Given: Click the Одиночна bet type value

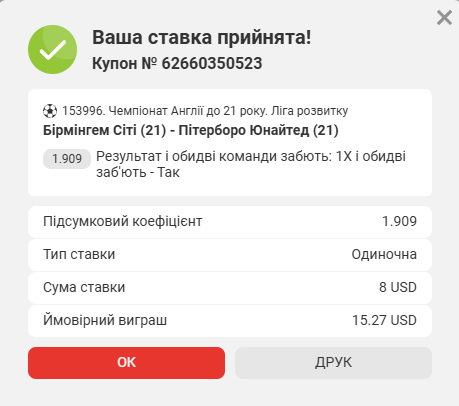Looking at the screenshot, I should [x=384, y=255].
